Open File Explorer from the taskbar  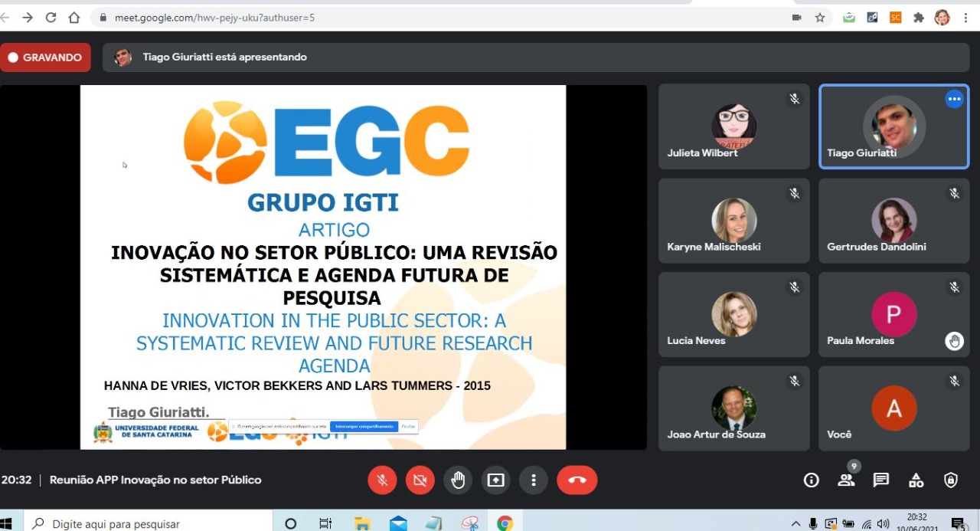point(362,524)
